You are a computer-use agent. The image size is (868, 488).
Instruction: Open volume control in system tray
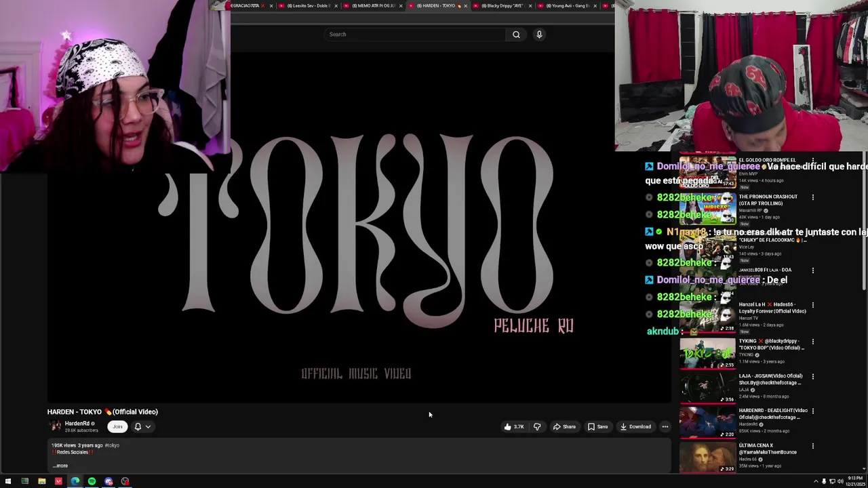(840, 481)
